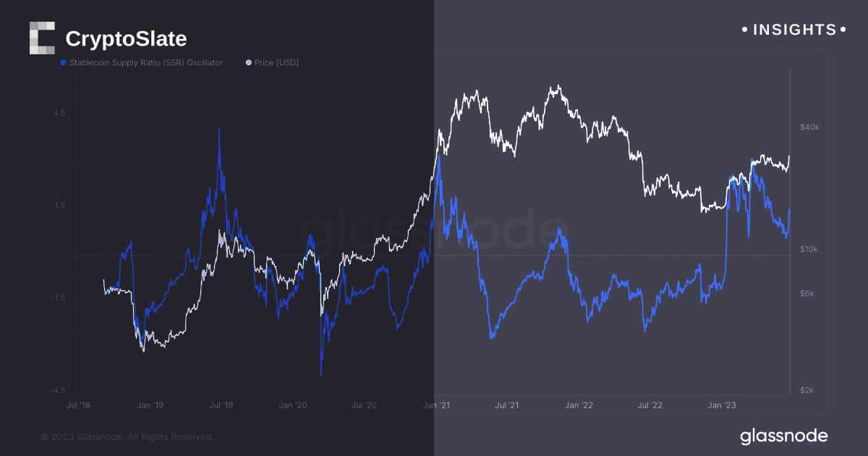Click the CryptoSlate brand name text
Screen dimensions: 868x456
point(126,38)
